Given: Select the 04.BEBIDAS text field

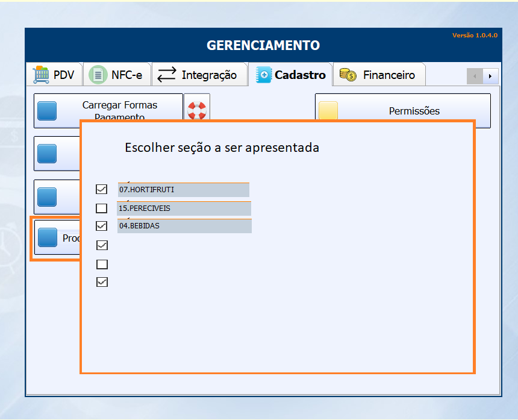Looking at the screenshot, I should coord(184,226).
